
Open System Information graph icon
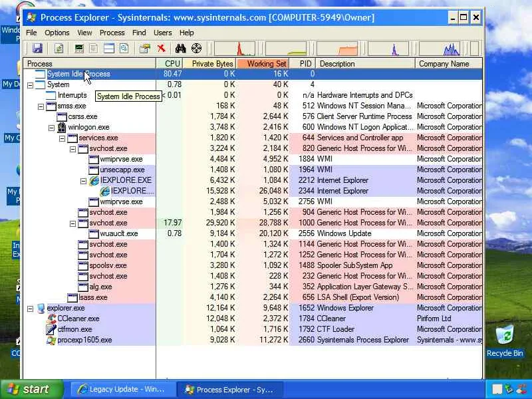pyautogui.click(x=79, y=49)
